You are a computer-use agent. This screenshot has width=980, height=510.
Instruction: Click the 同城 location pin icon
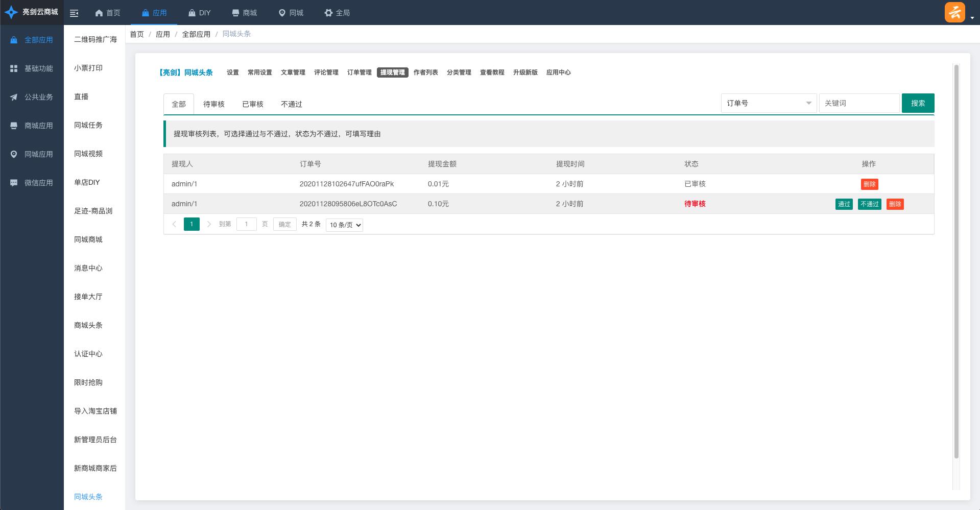click(282, 13)
